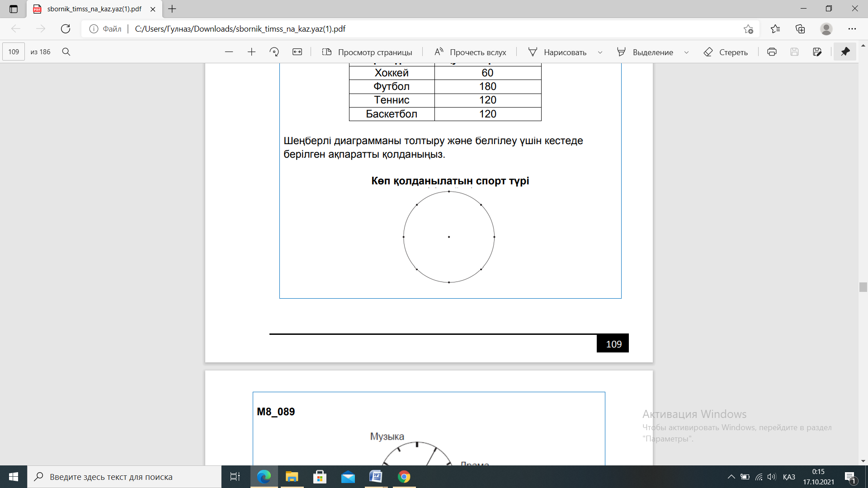
Task: Expand the Highlight options arrow
Action: click(x=686, y=52)
